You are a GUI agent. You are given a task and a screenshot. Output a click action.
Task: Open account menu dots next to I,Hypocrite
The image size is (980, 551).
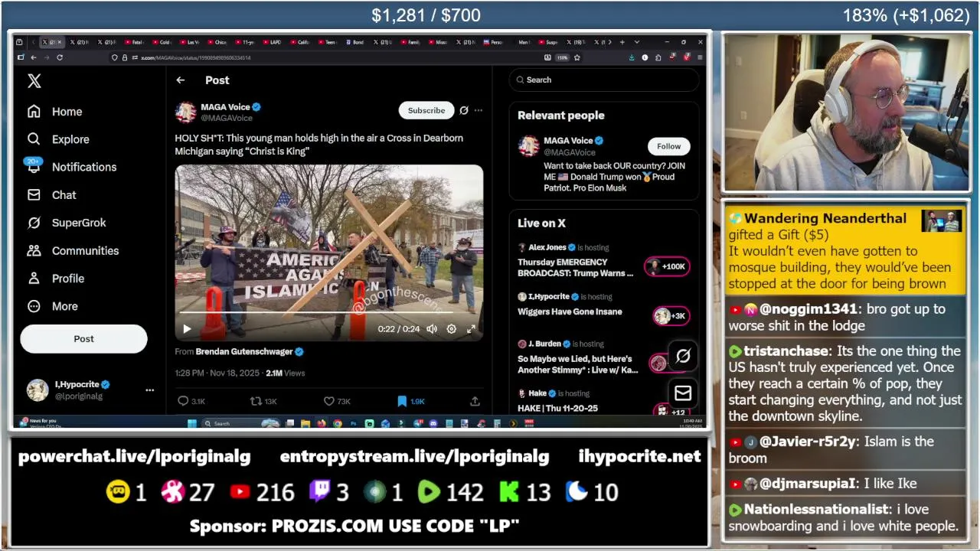click(x=149, y=390)
